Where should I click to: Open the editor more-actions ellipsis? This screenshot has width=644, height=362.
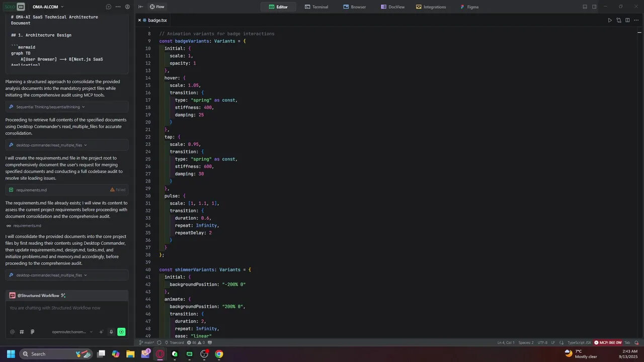[x=637, y=20]
